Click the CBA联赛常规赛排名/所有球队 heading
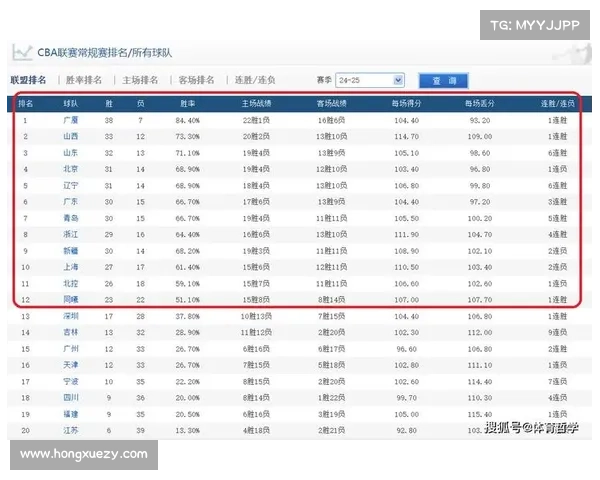This screenshot has height=480, width=600. [104, 52]
